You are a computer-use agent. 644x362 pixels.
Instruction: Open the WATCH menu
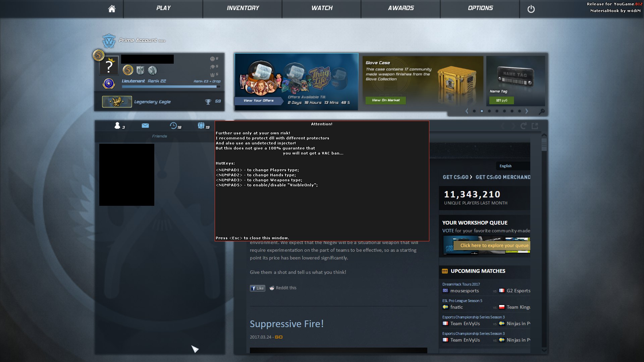pos(322,8)
